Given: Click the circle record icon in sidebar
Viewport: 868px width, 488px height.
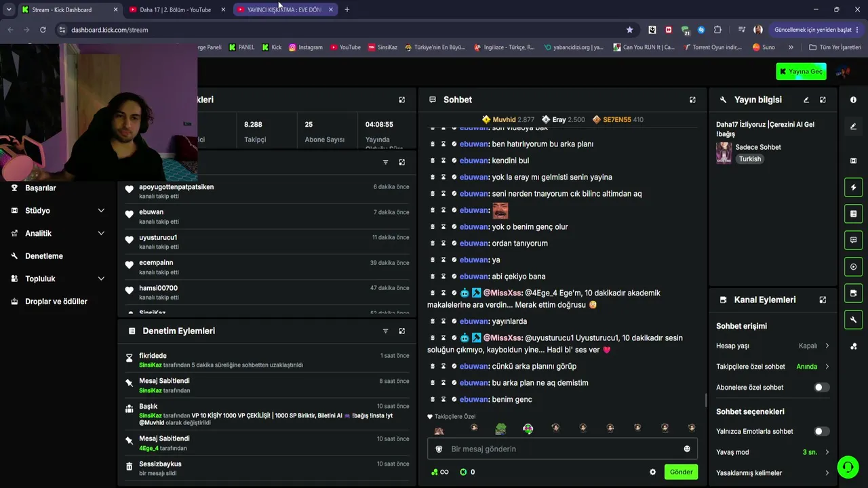Looking at the screenshot, I should [x=853, y=266].
